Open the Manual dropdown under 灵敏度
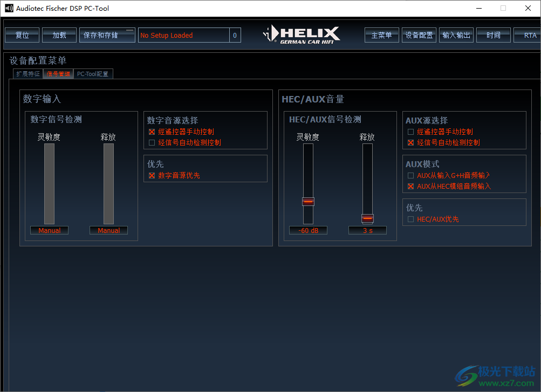This screenshot has height=392, width=541. pyautogui.click(x=49, y=230)
